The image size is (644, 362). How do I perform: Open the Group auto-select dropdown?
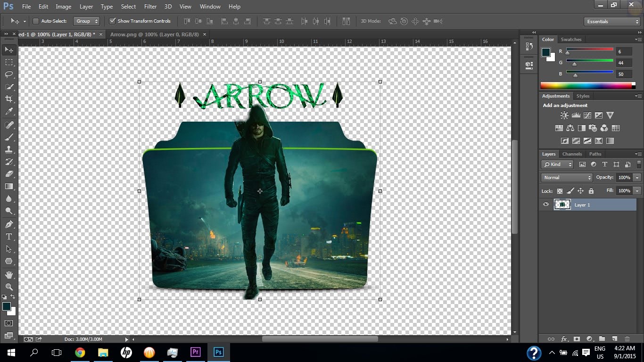pyautogui.click(x=87, y=21)
